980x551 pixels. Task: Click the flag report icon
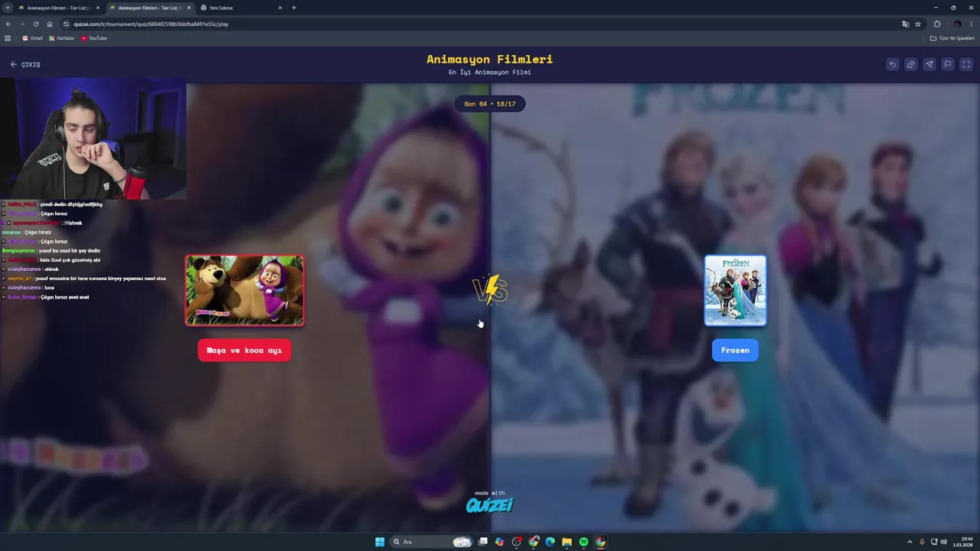(947, 64)
